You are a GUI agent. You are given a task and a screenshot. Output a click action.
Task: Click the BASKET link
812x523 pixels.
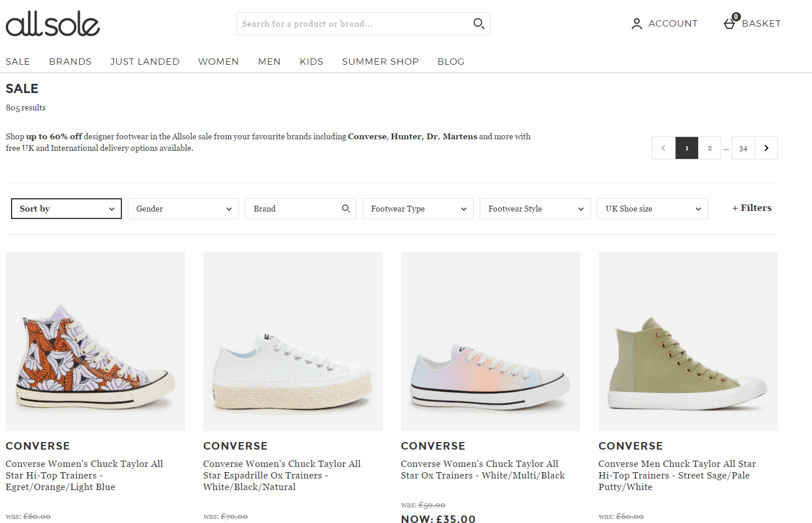pos(761,24)
